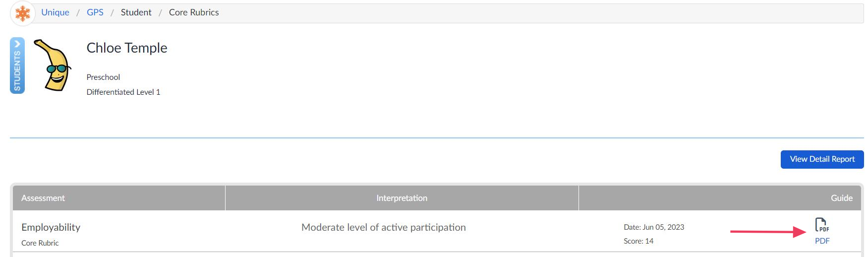
Task: Click the Date: Jun 05, 2023 text
Action: tap(654, 227)
